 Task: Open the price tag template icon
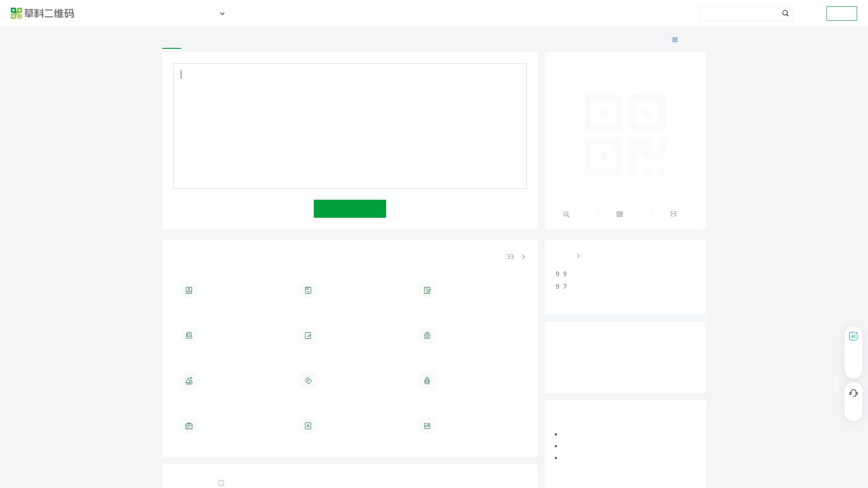pyautogui.click(x=308, y=380)
